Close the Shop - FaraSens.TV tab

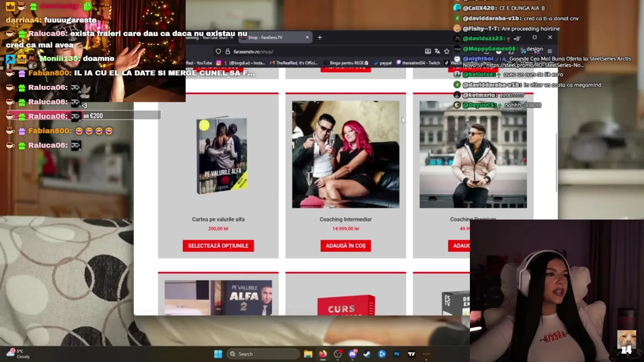(x=307, y=37)
